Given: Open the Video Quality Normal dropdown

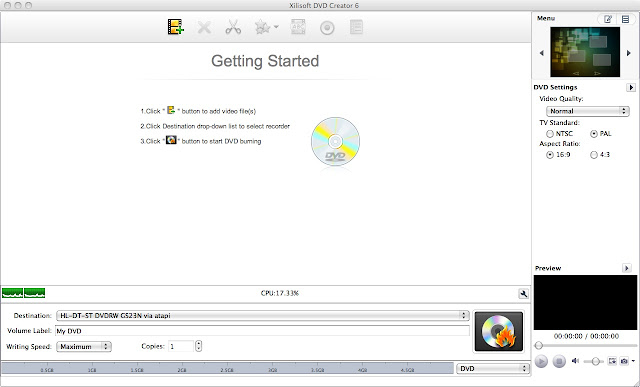Looking at the screenshot, I should pyautogui.click(x=587, y=111).
